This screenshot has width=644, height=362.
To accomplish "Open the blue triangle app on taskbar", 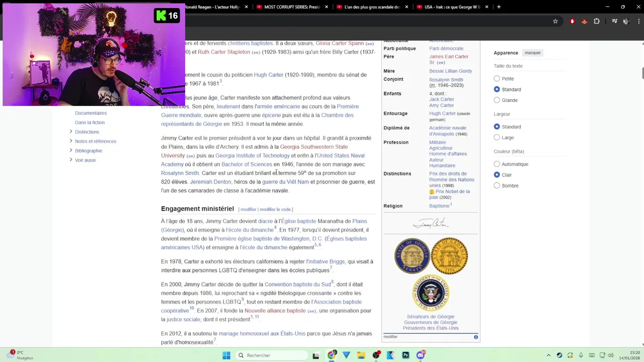I will click(346, 355).
